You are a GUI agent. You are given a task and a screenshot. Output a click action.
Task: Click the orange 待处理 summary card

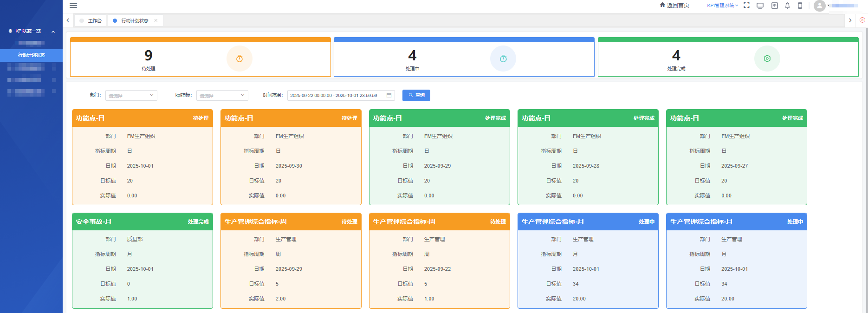click(200, 57)
